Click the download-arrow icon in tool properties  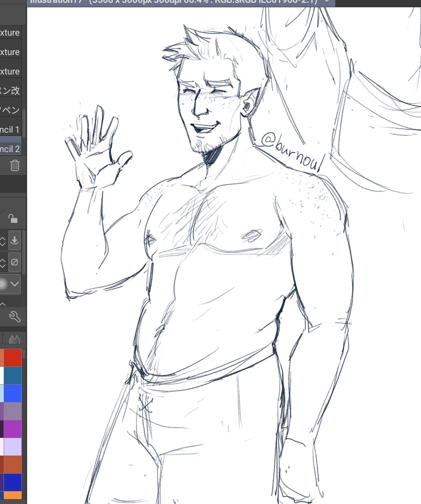(15, 240)
